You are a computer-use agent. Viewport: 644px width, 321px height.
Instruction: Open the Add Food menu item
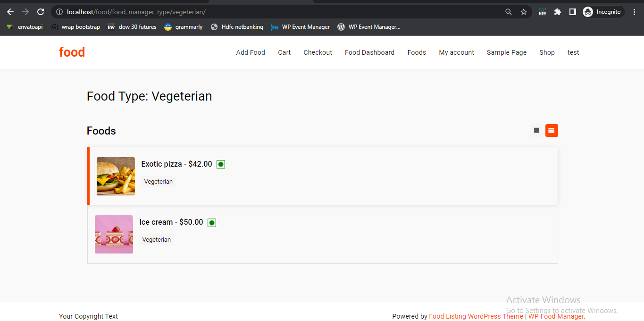pos(251,52)
